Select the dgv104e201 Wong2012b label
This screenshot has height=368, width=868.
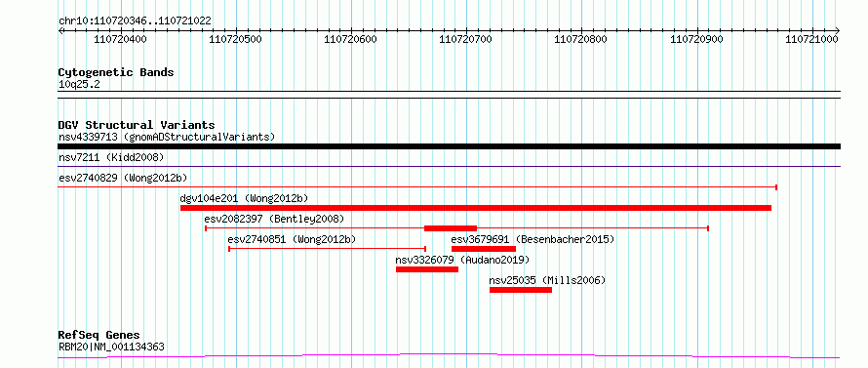click(244, 198)
